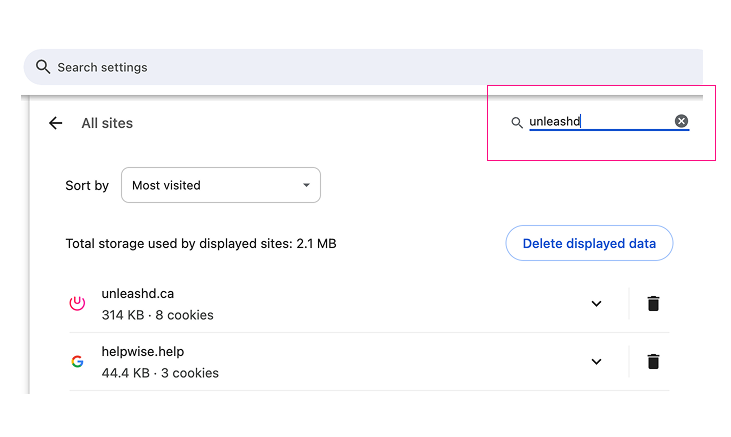
Task: Click the Google favicon for helpwise.help
Action: [x=77, y=362]
